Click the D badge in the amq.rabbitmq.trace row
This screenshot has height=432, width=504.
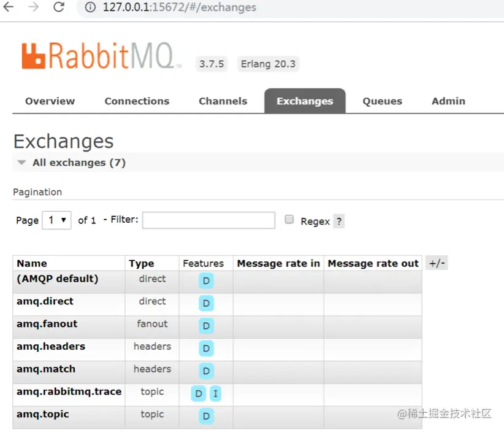coord(199,393)
